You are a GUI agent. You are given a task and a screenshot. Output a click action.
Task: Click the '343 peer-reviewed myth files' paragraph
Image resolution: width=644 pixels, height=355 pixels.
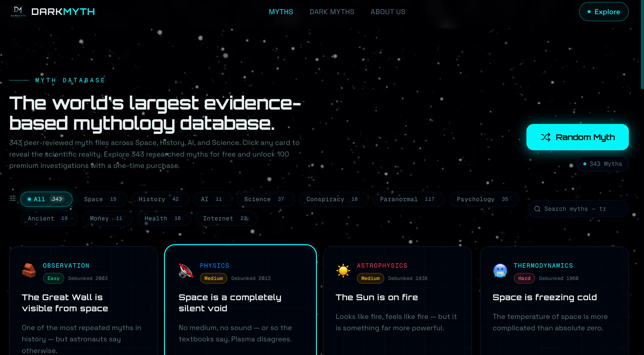tap(154, 154)
